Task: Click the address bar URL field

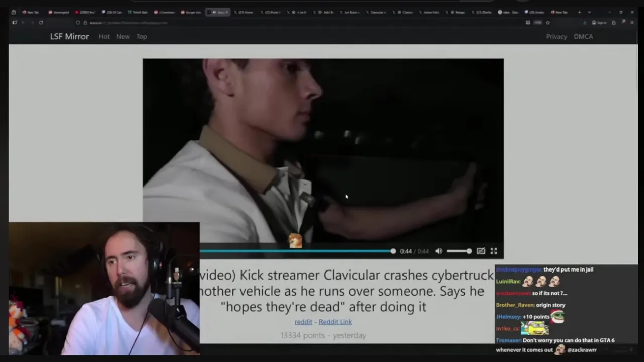Action: [302, 23]
